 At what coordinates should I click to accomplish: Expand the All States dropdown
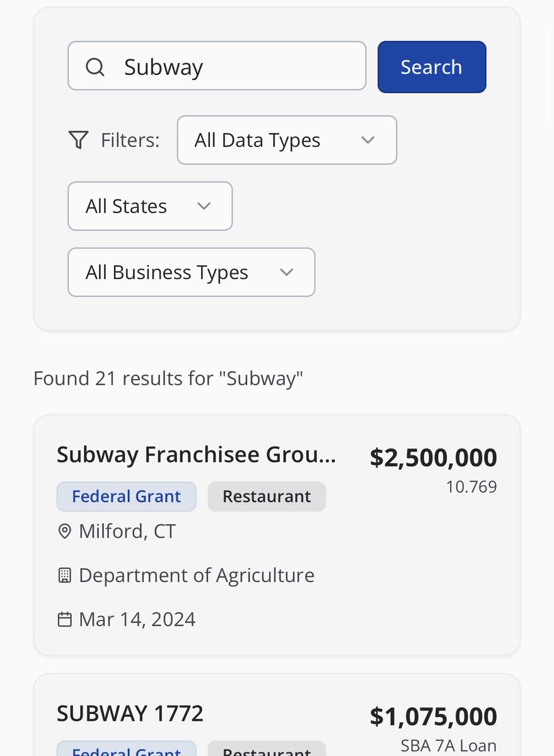point(150,206)
